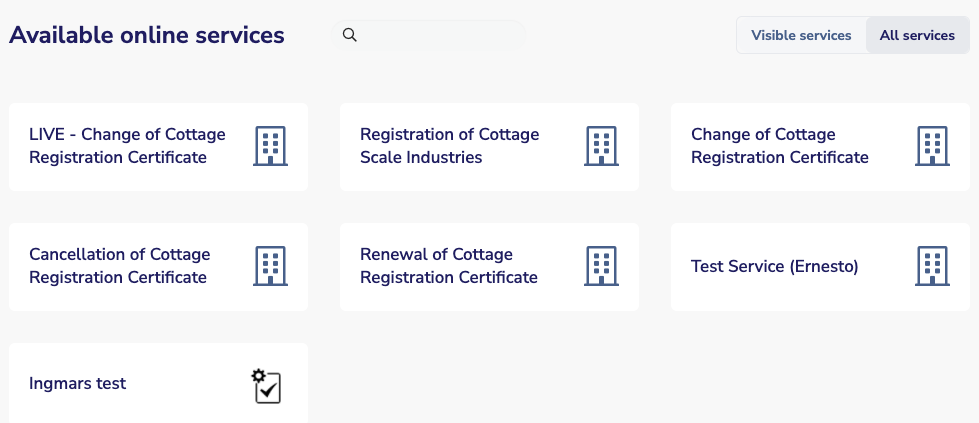Open the Ingmars test service

click(x=159, y=383)
